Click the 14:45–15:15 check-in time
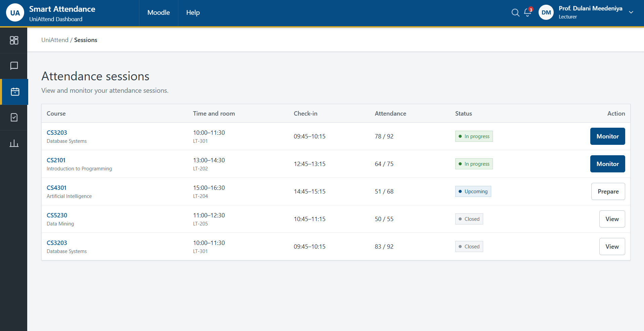Viewport: 644px width, 331px height. 309,192
